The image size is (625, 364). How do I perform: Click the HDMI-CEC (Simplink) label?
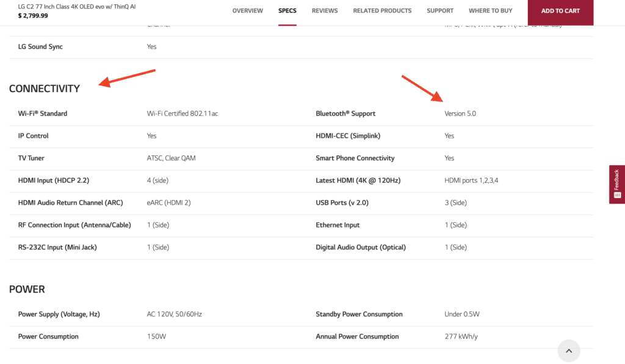[x=348, y=136]
